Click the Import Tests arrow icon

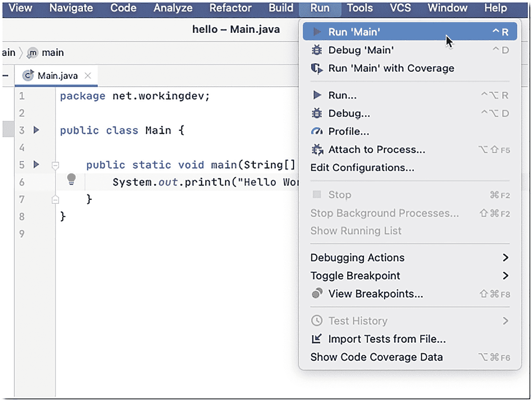click(317, 339)
